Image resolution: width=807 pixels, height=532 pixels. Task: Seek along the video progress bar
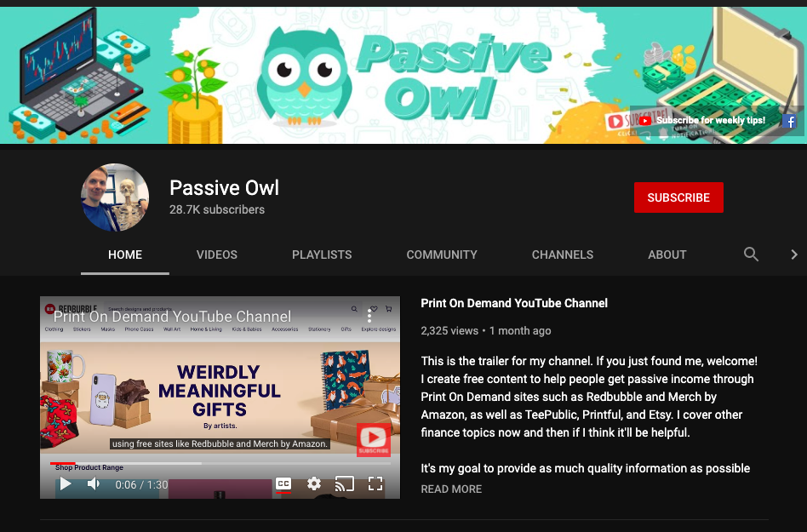pos(220,464)
